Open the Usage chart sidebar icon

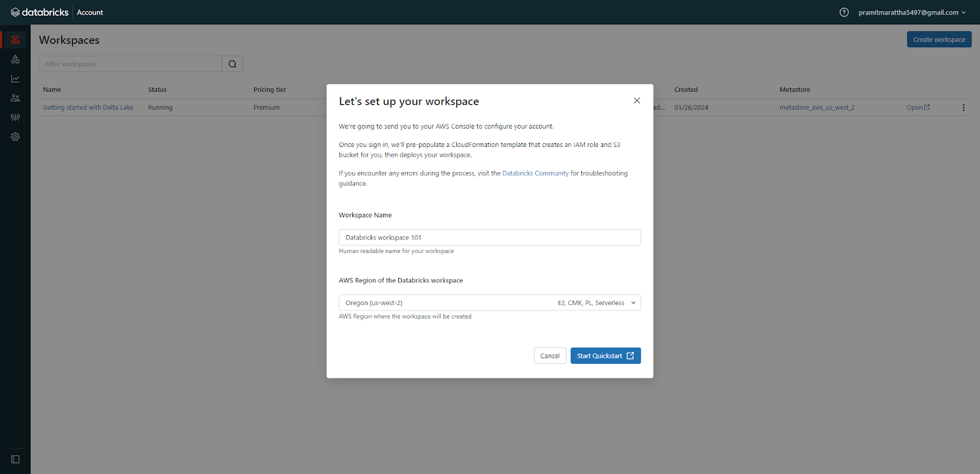tap(15, 78)
